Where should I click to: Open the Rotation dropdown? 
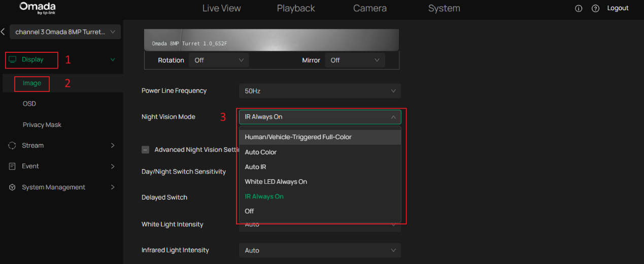(x=219, y=60)
